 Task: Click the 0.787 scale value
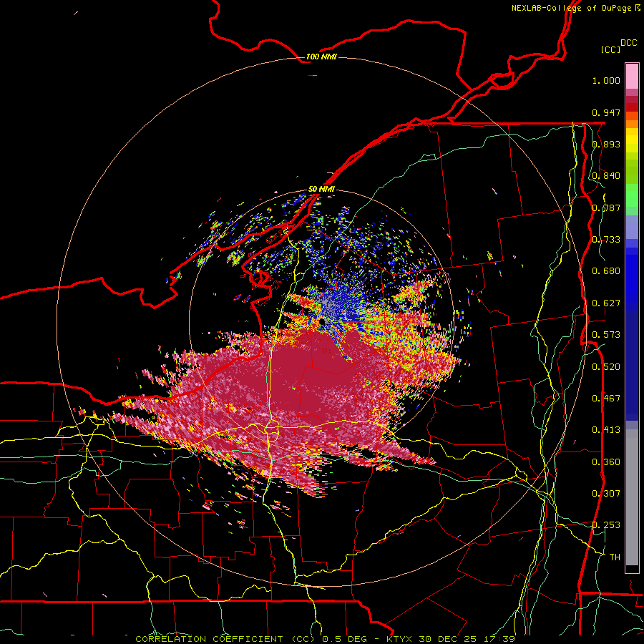click(x=606, y=208)
